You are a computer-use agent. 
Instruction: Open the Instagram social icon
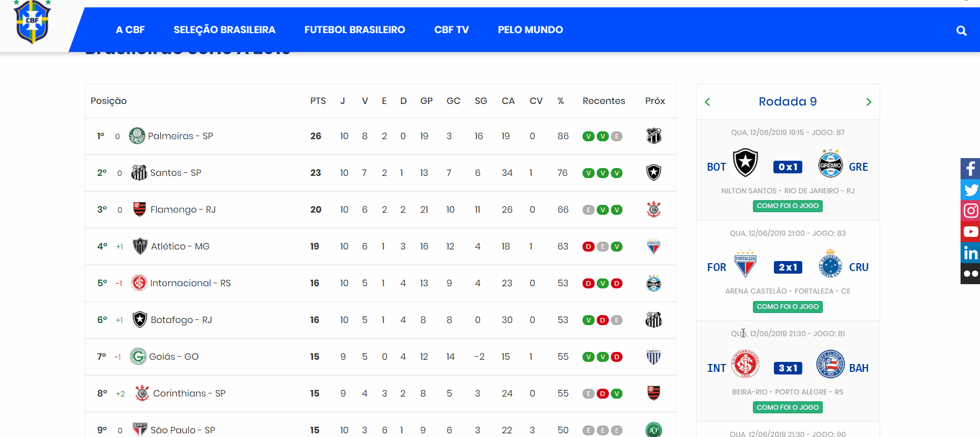point(970,211)
